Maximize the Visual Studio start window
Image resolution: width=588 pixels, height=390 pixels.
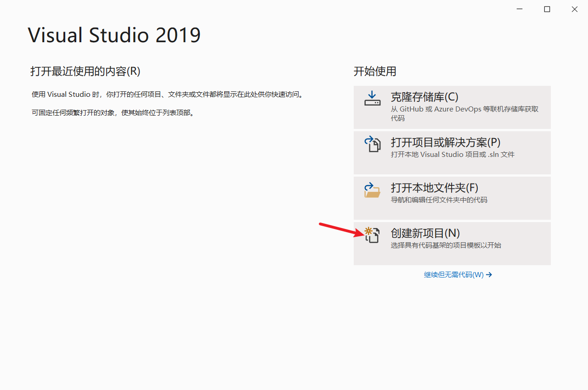click(x=547, y=9)
